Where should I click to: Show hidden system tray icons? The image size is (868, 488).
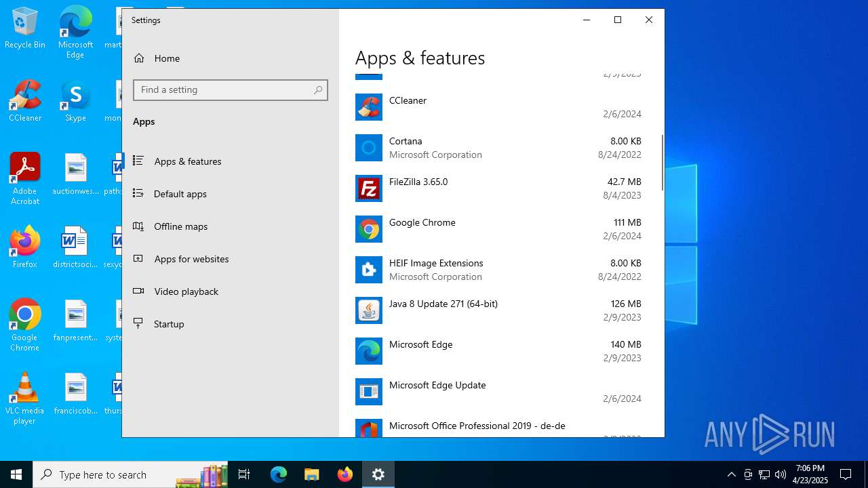(731, 474)
